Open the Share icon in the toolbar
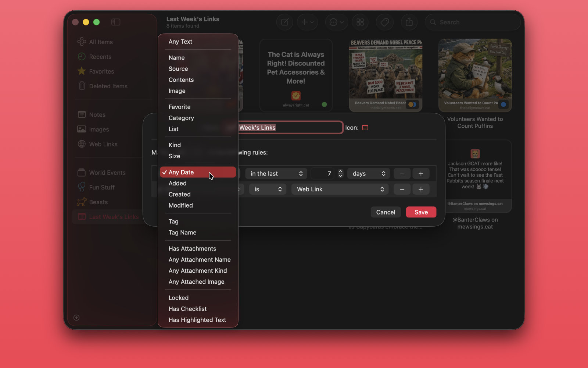588x368 pixels. click(409, 22)
